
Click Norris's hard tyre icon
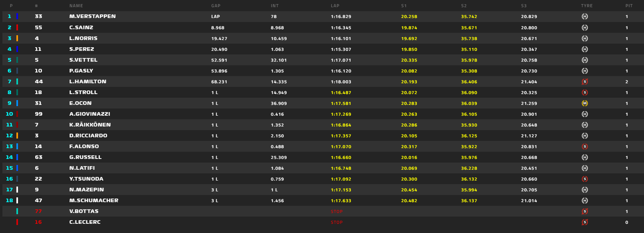(584, 38)
